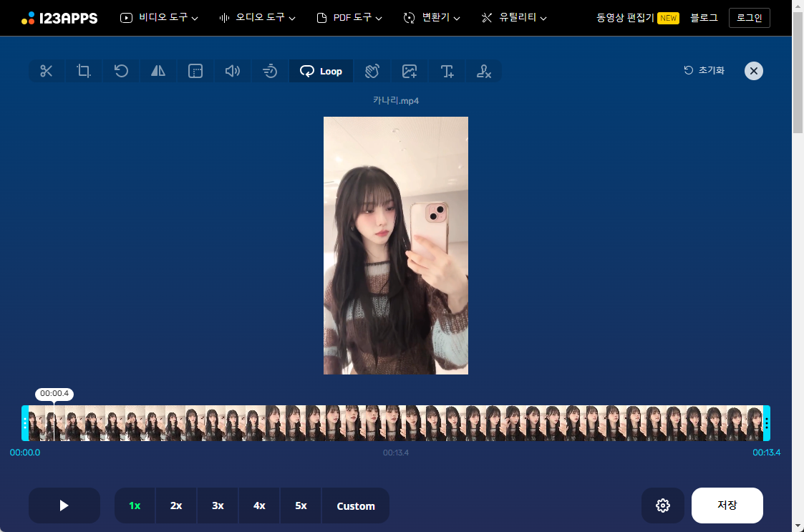The height and width of the screenshot is (532, 804).
Task: Open the PDF 도구 menu
Action: pos(349,18)
